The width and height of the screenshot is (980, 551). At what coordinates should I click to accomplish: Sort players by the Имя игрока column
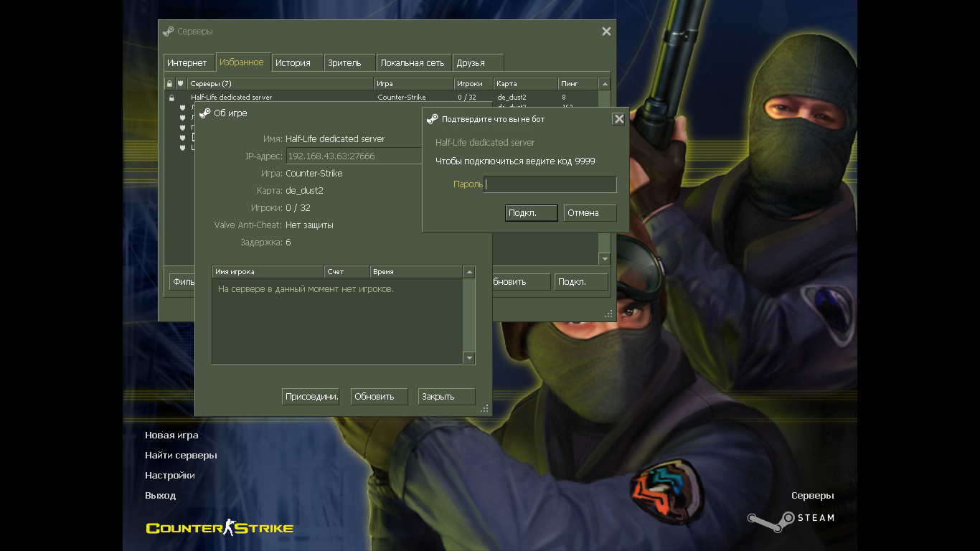click(268, 272)
